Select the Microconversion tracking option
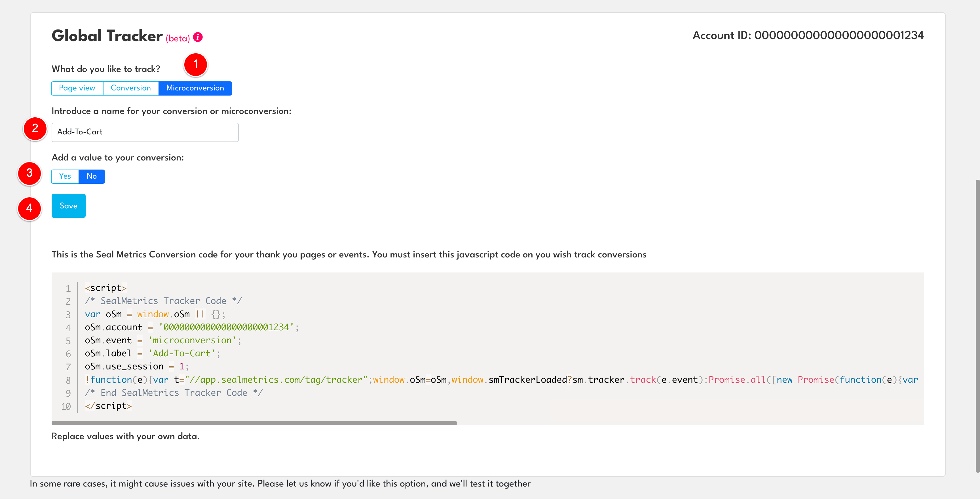The image size is (980, 499). [195, 88]
